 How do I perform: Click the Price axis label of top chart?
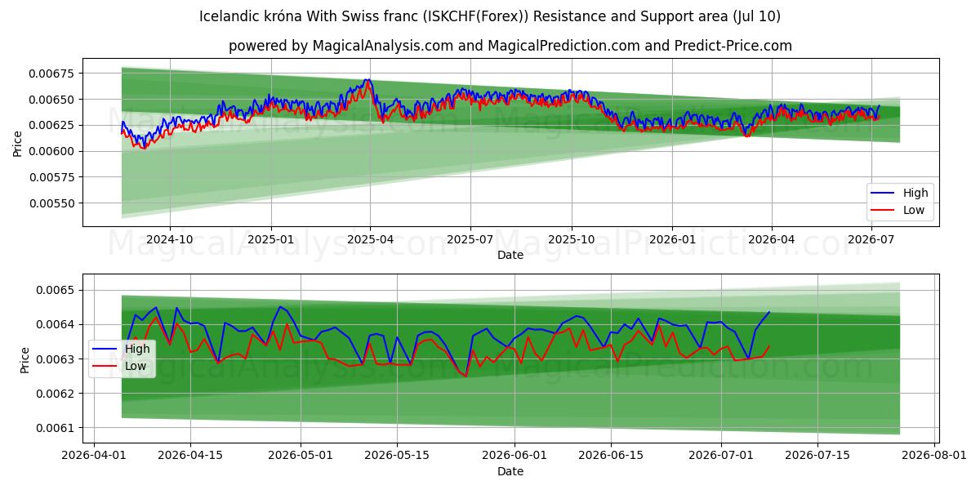17,143
